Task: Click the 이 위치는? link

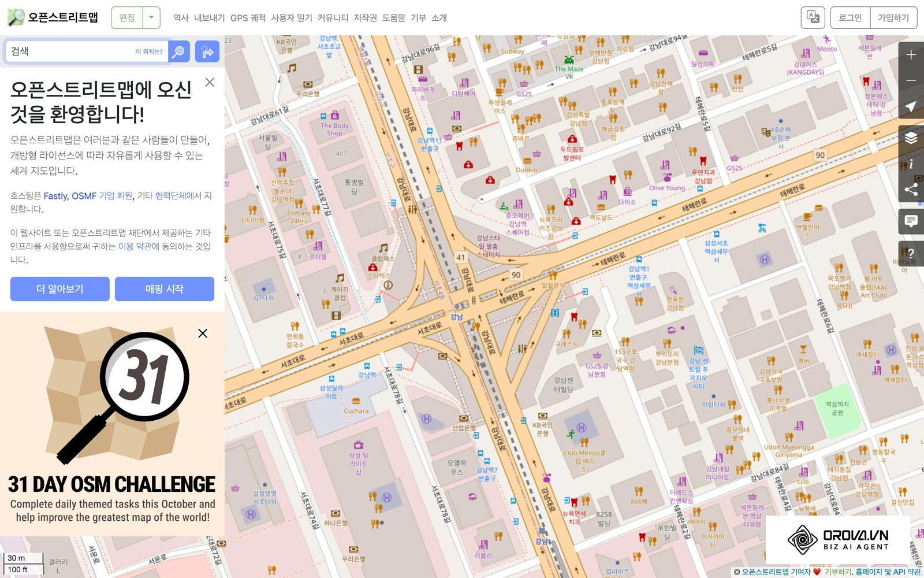Action: click(x=149, y=51)
